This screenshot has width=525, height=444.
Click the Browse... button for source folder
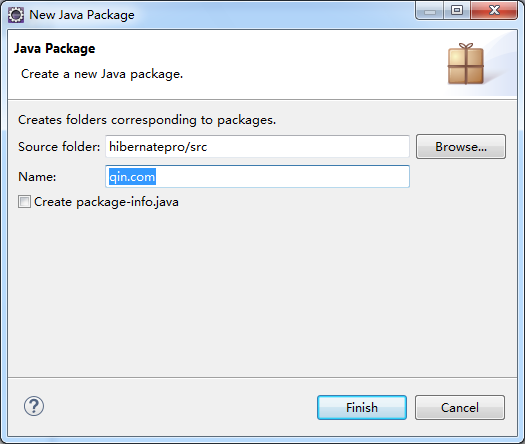pyautogui.click(x=461, y=147)
